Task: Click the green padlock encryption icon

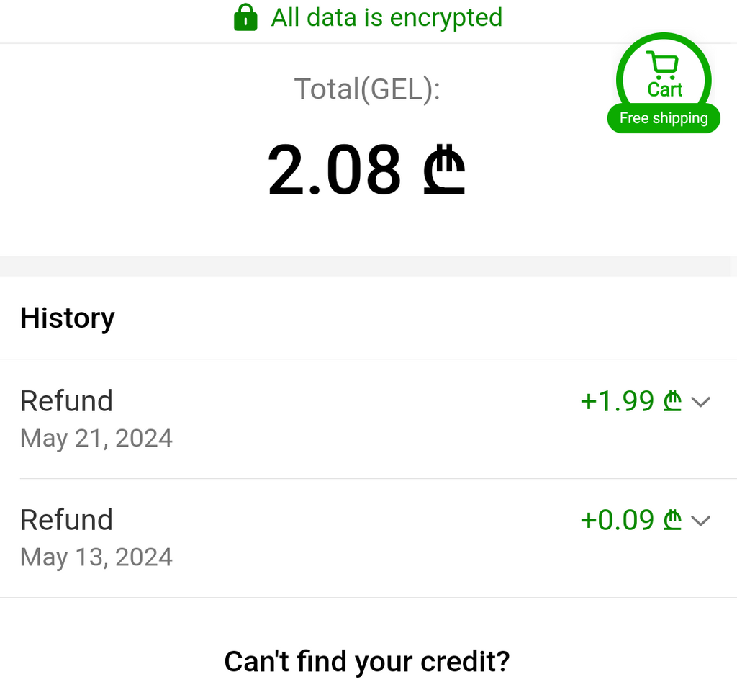Action: [245, 17]
